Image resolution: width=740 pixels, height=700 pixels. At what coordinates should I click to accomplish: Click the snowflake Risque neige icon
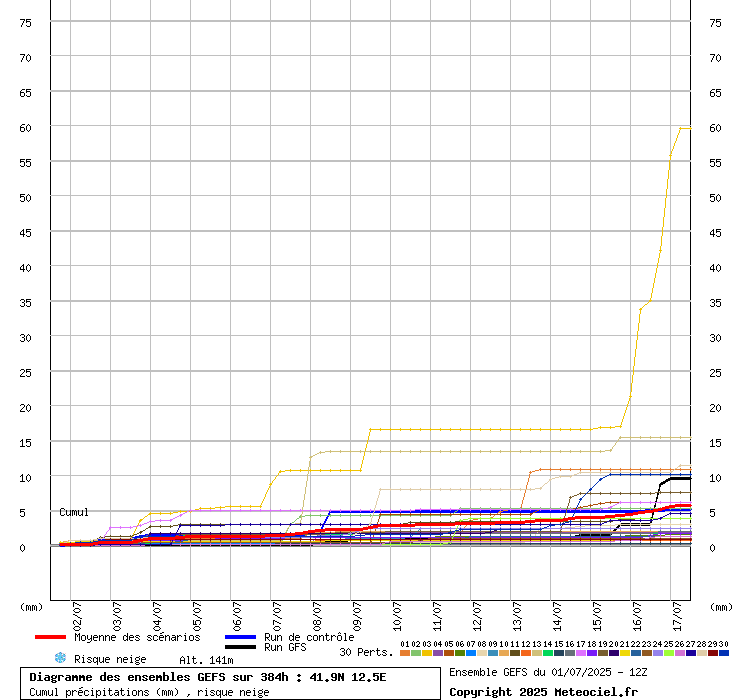60,658
